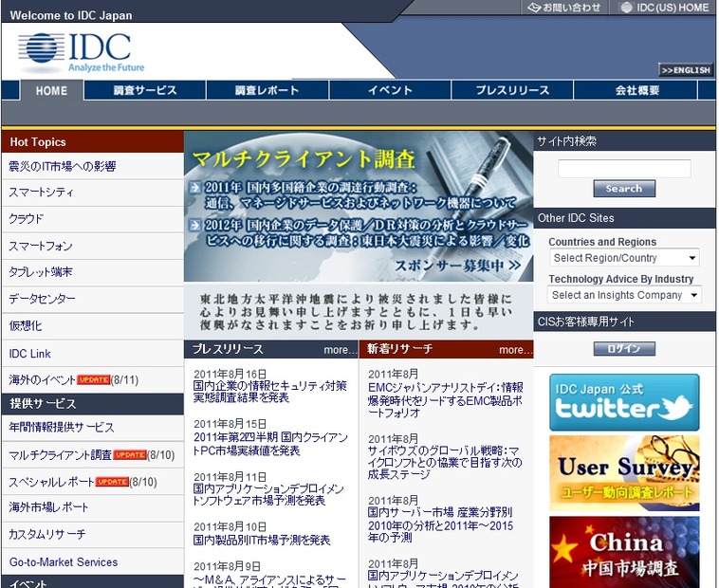The width and height of the screenshot is (719, 588).
Task: Open the タブレット端末 topic
Action: pos(41,272)
